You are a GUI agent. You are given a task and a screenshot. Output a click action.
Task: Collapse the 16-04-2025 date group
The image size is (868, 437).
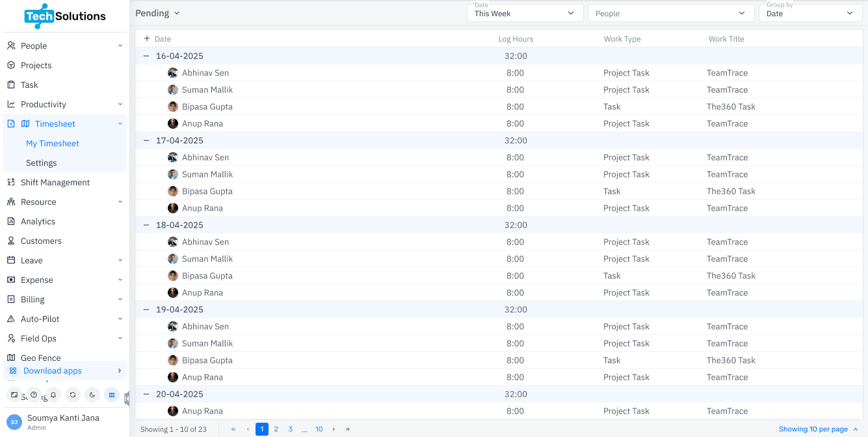[146, 56]
